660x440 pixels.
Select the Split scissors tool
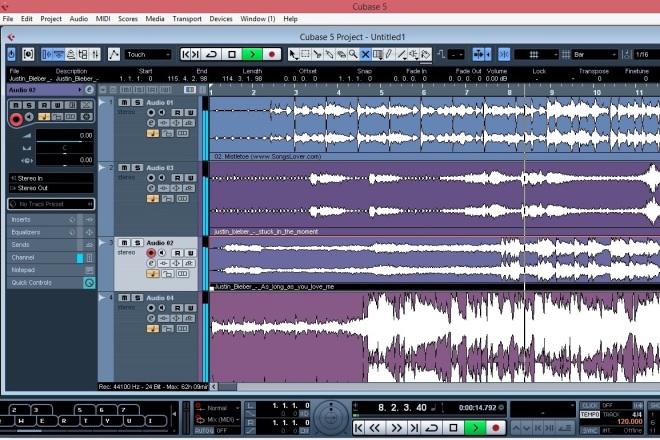pos(317,54)
